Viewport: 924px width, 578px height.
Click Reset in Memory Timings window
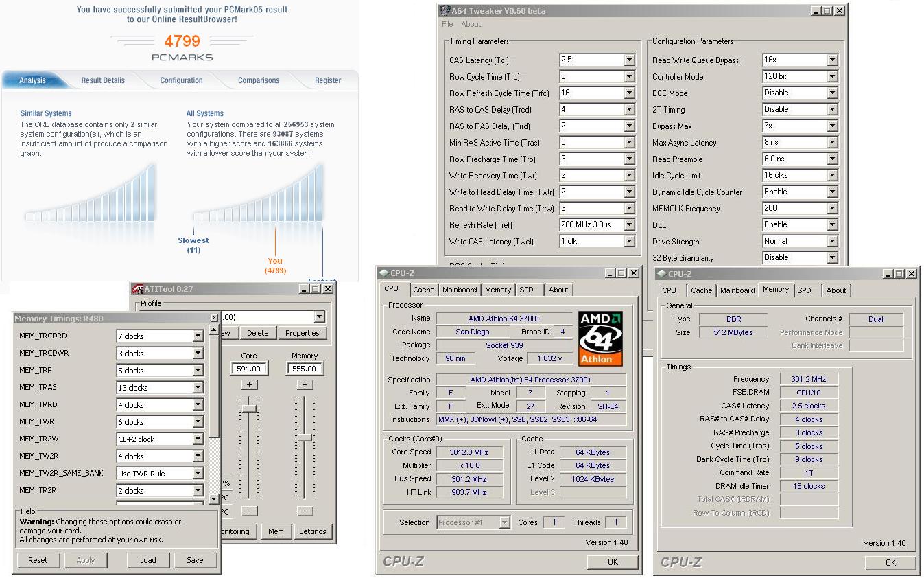coord(38,560)
